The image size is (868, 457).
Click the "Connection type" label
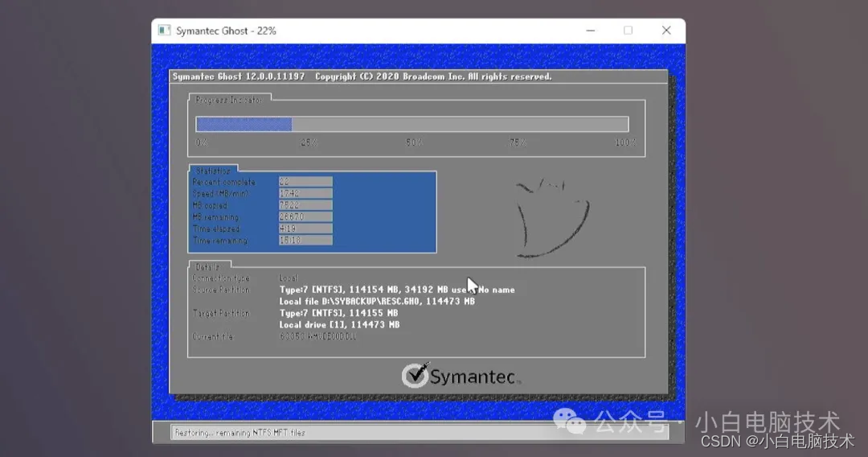tap(221, 278)
